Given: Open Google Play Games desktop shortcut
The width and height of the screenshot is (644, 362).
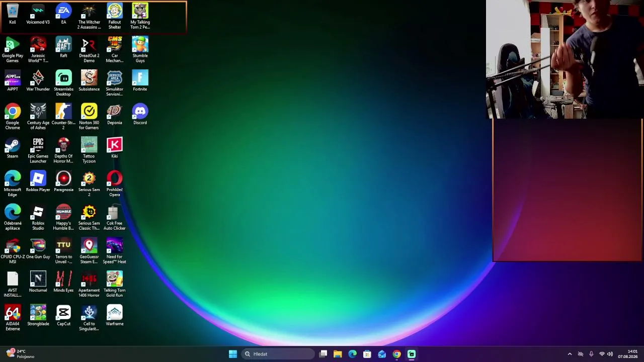Looking at the screenshot, I should click(x=13, y=50).
